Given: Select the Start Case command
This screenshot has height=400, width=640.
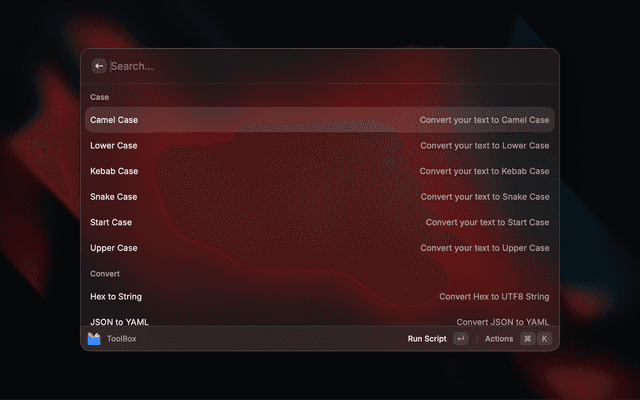Looking at the screenshot, I should tap(320, 222).
